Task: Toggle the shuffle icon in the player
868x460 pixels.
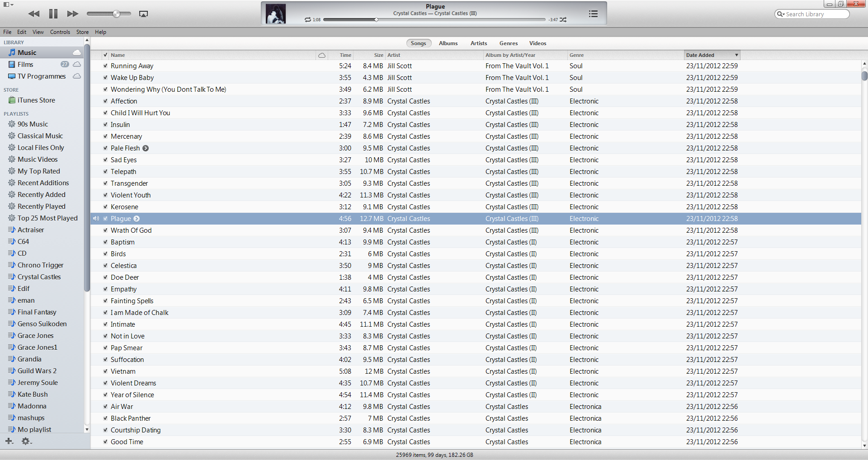Action: point(563,20)
